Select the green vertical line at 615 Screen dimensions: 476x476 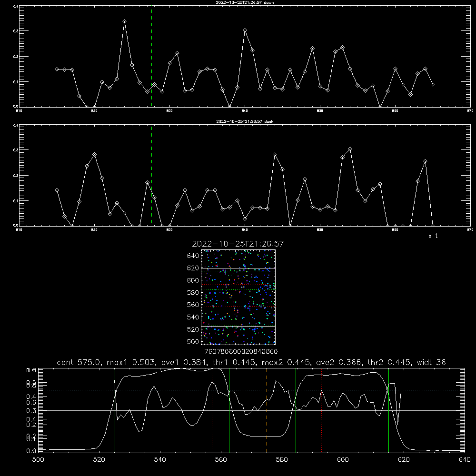click(x=388, y=410)
